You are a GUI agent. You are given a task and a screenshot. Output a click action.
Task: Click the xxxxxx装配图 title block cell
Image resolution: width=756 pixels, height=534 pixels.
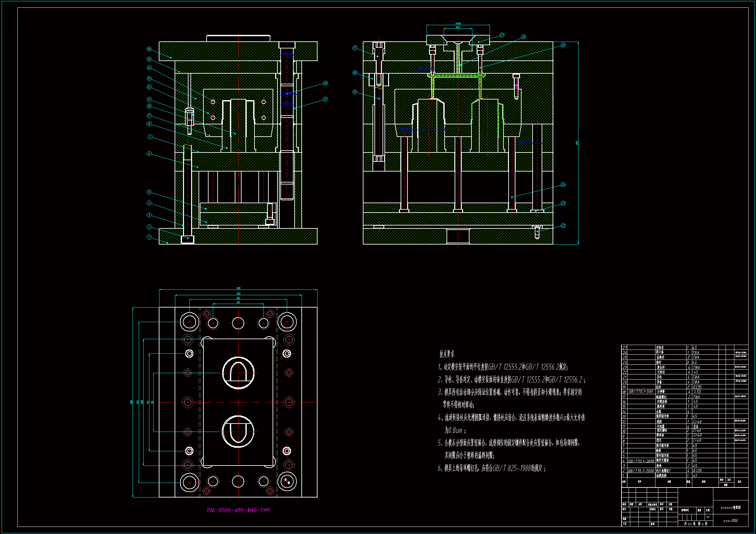(x=730, y=508)
